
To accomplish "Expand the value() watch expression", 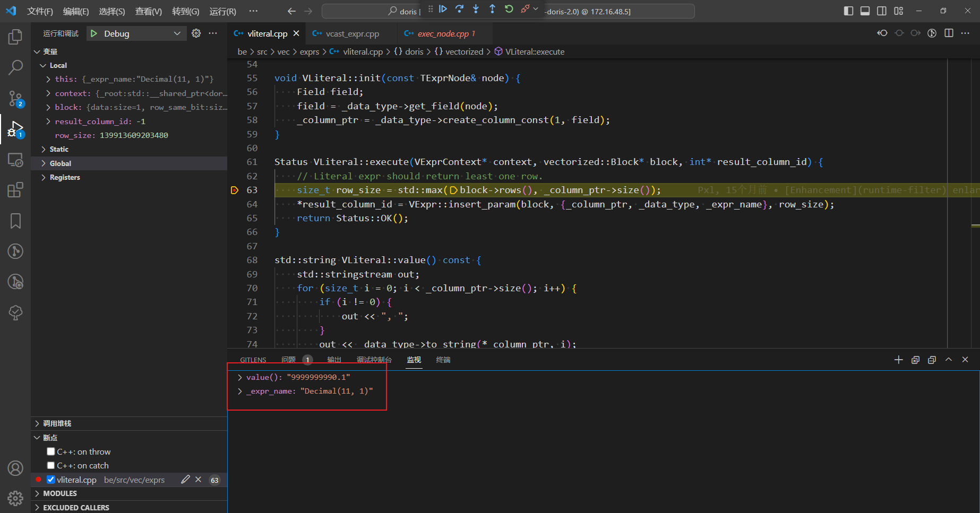I will (x=240, y=377).
